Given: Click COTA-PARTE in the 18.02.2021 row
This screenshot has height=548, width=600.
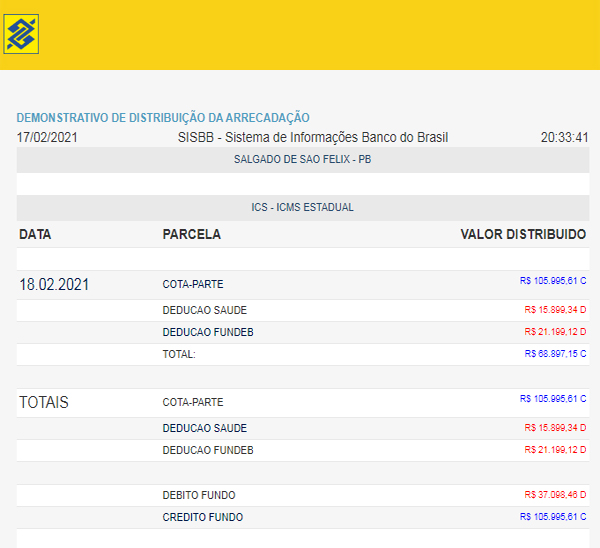Looking at the screenshot, I should point(193,284).
